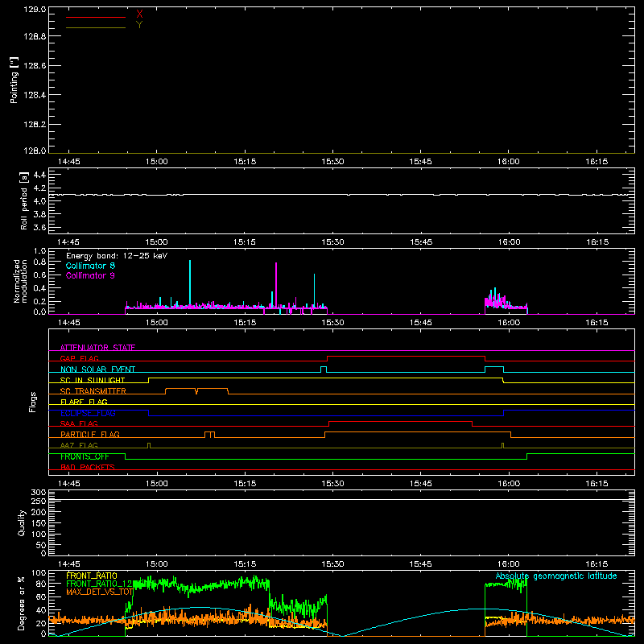This screenshot has height=644, width=644.
Task: Click the magenta Collimator 9 legend label
Action: click(x=90, y=275)
